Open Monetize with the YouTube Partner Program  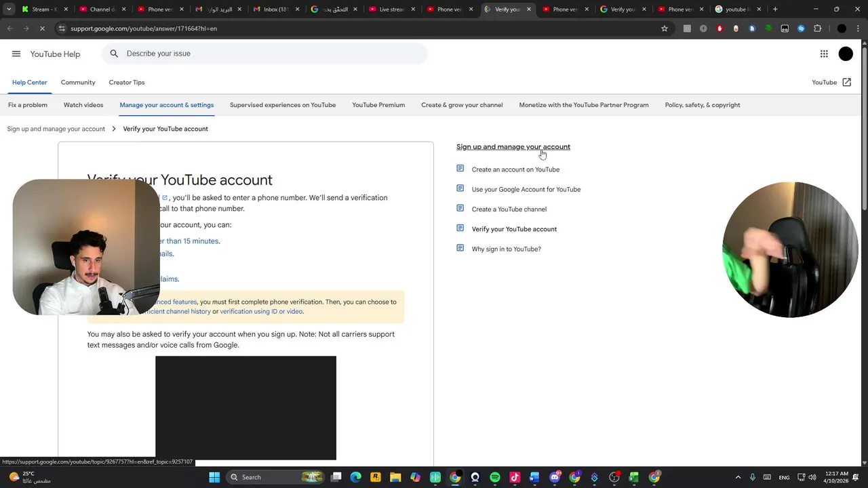pos(584,105)
